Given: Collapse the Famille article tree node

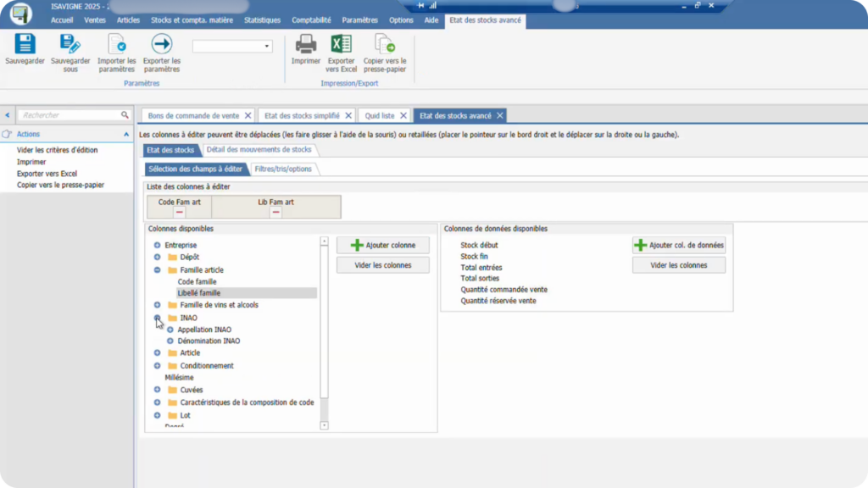Looking at the screenshot, I should pos(158,270).
